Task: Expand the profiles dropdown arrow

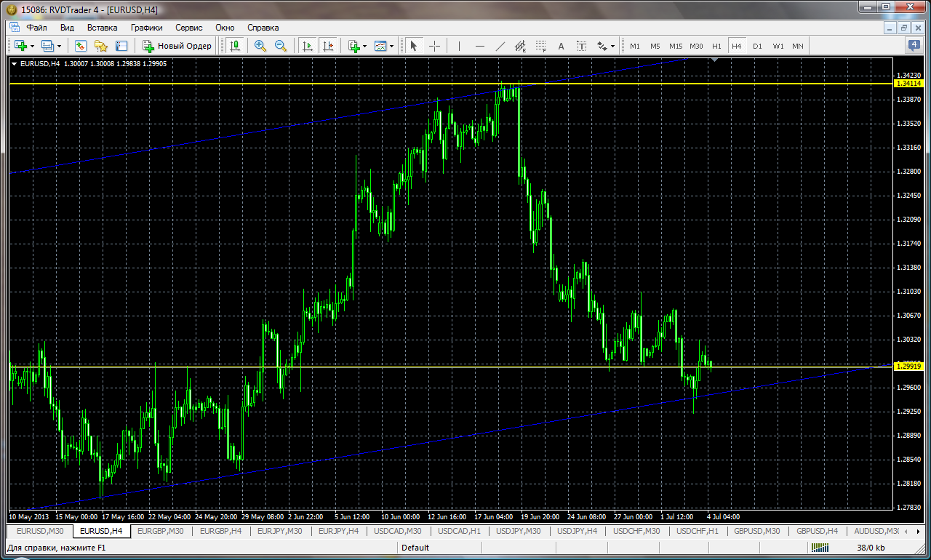Action: 60,46
